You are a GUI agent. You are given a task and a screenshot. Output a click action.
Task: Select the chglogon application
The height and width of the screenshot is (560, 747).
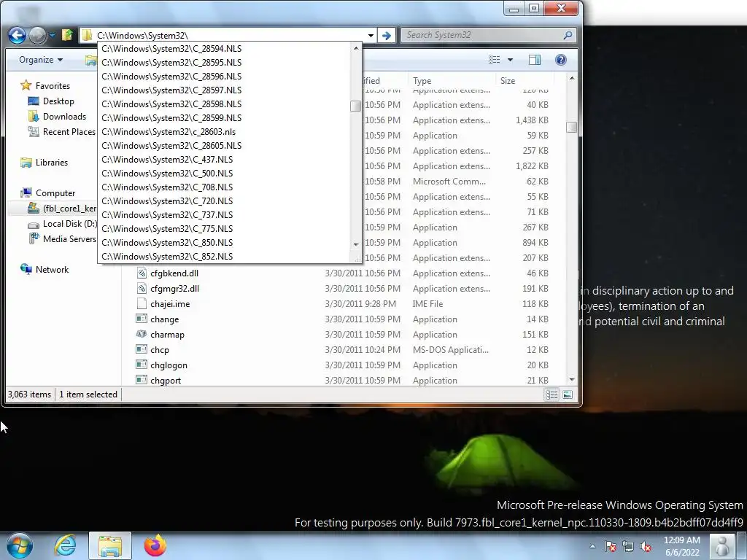[169, 365]
